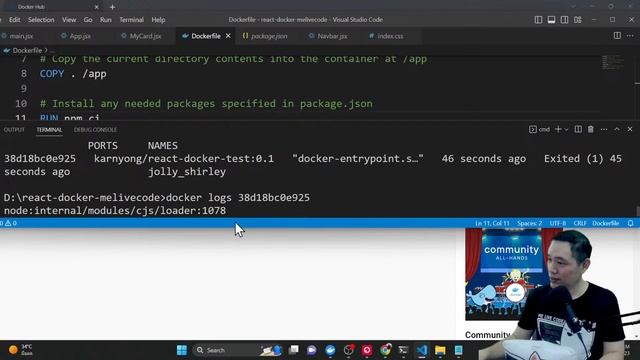Open the Go menu

pos(88,20)
